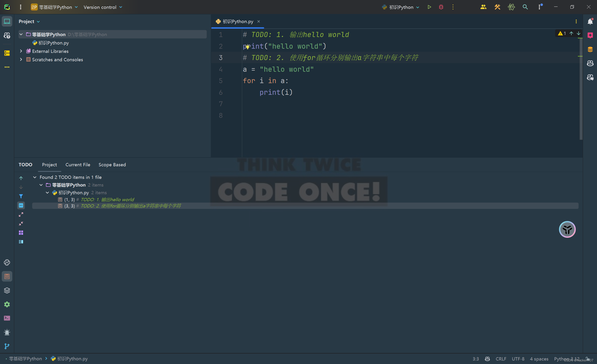Viewport: 597px width, 364px height.
Task: Open the Database tool window
Action: (x=590, y=49)
